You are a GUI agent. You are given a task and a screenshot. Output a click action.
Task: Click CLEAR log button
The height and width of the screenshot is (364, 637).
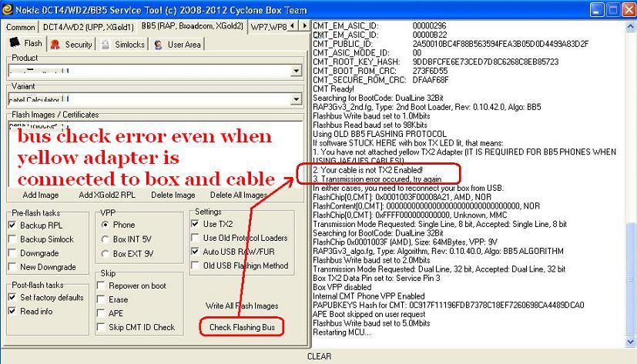point(319,356)
